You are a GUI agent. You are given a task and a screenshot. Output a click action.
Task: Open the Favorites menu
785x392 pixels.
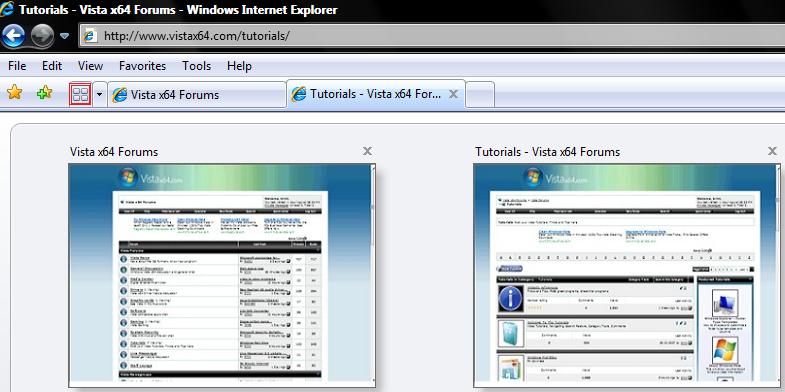tap(142, 66)
